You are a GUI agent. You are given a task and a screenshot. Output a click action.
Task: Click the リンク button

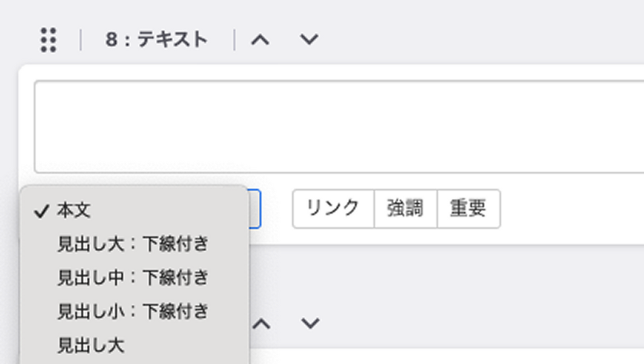click(x=333, y=208)
